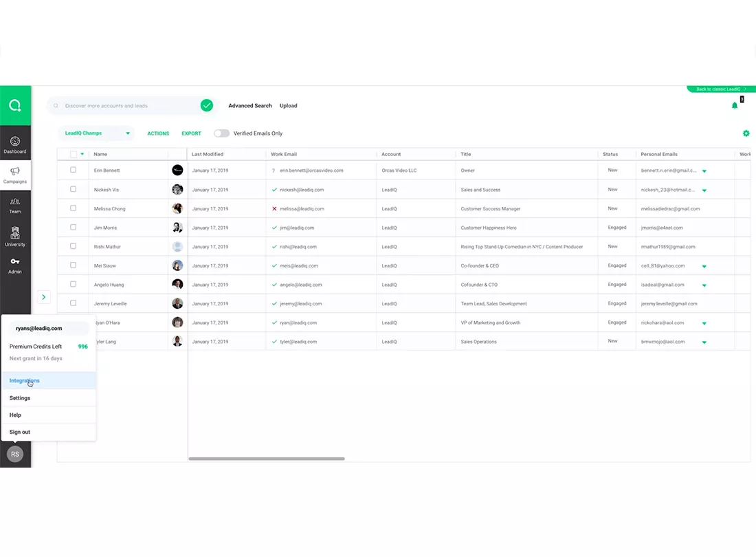The image size is (756, 557).
Task: Click Rishi Mathur's placeholder avatar
Action: click(x=177, y=246)
